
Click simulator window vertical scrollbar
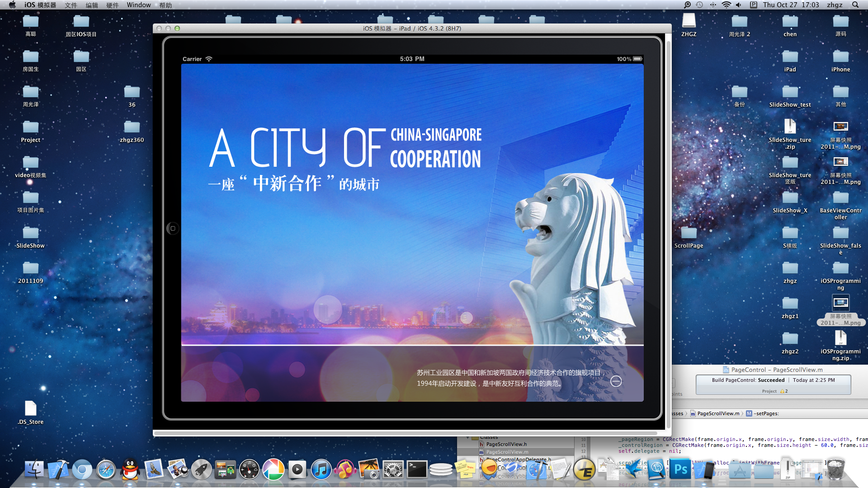point(669,226)
